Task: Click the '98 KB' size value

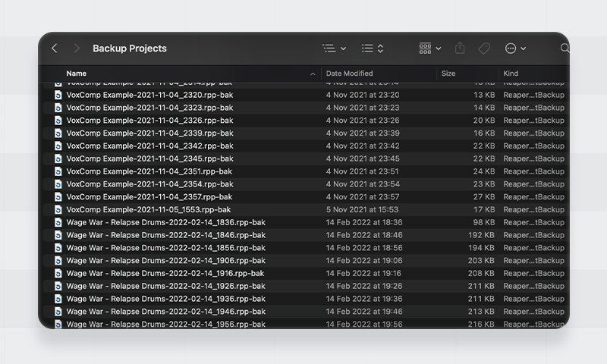Action: (484, 222)
